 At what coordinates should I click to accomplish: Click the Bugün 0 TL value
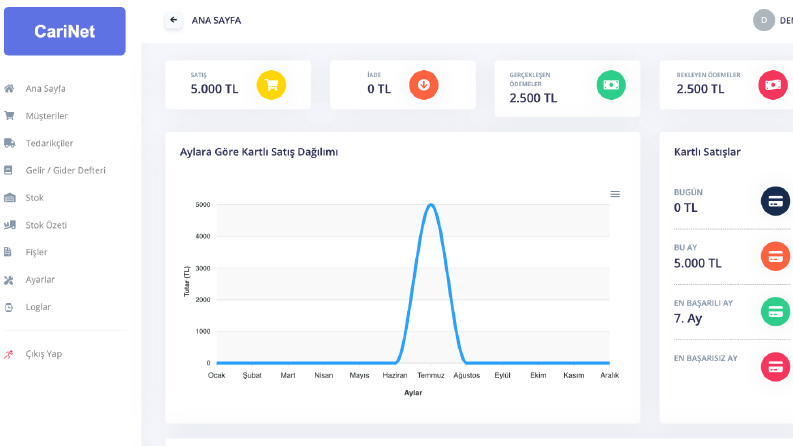click(686, 208)
